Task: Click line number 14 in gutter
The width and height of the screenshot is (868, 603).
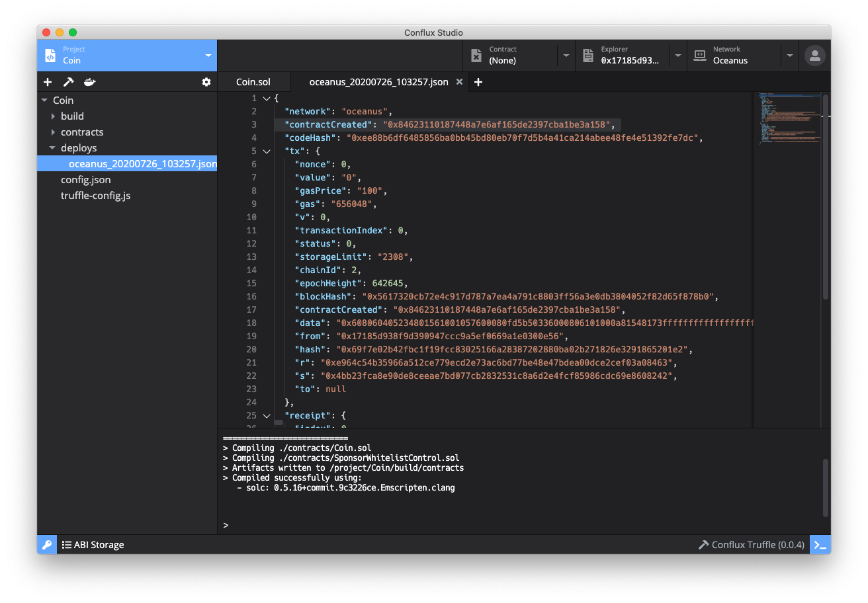Action: pyautogui.click(x=251, y=270)
